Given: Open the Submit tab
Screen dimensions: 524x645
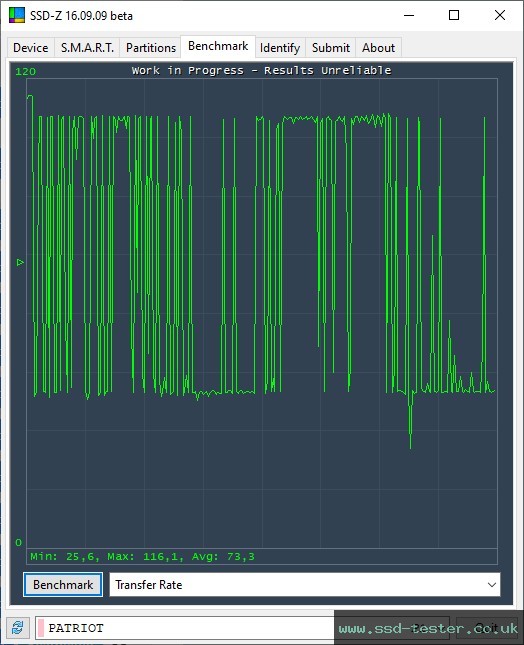Looking at the screenshot, I should point(331,48).
